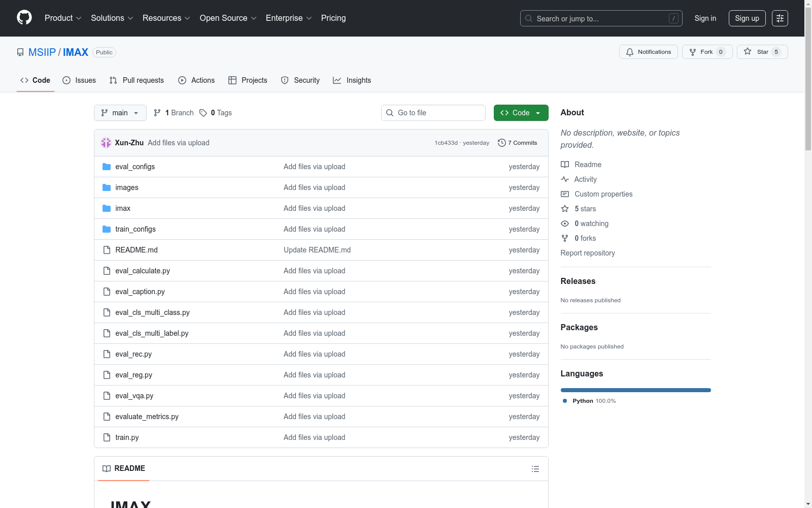The height and width of the screenshot is (508, 812).
Task: Click the eval_rec.py file icon
Action: [x=107, y=354]
